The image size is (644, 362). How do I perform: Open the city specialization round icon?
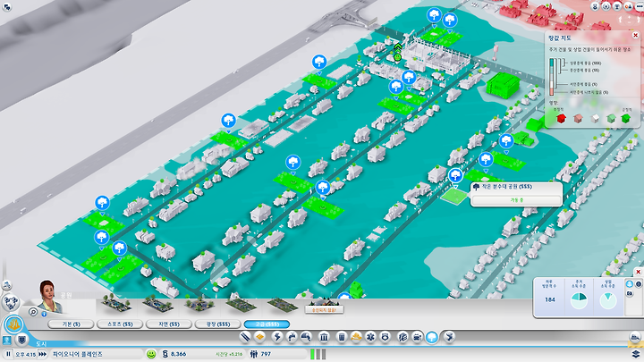click(x=10, y=303)
